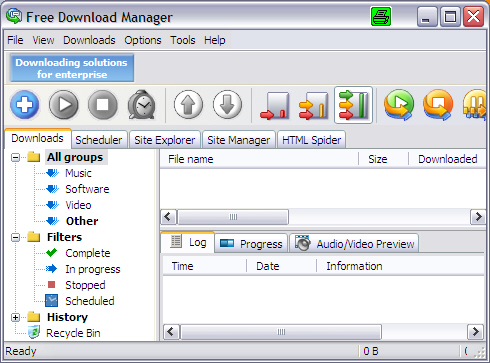This screenshot has width=490, height=363.
Task: Stop download with the square toolbar button
Action: coord(103,105)
